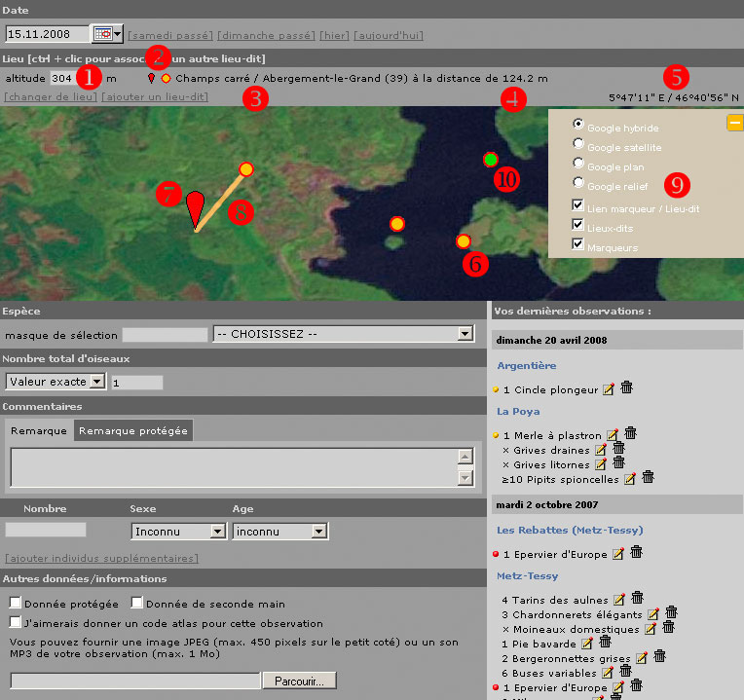
Task: Edit the Pie bavarde observation
Action: tap(587, 644)
